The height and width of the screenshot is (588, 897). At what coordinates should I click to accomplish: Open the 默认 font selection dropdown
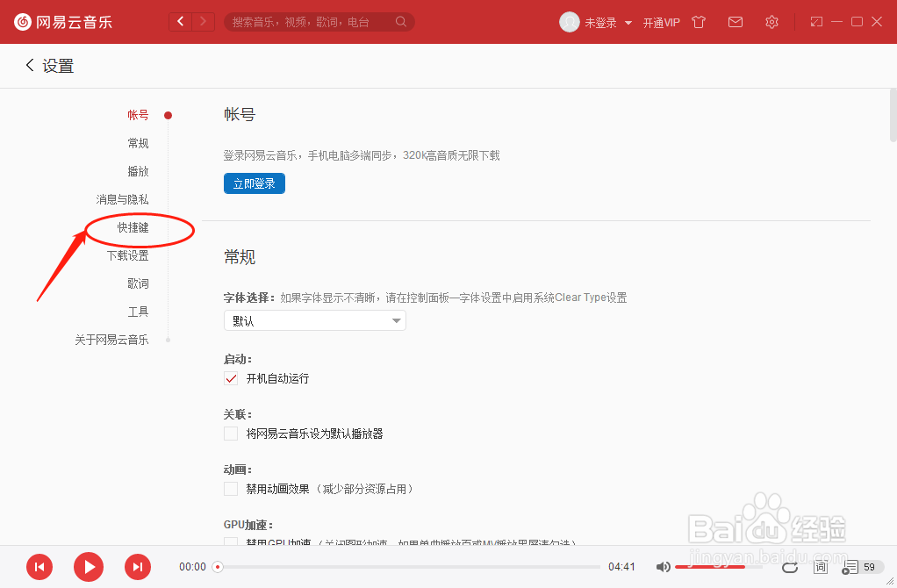pos(314,320)
